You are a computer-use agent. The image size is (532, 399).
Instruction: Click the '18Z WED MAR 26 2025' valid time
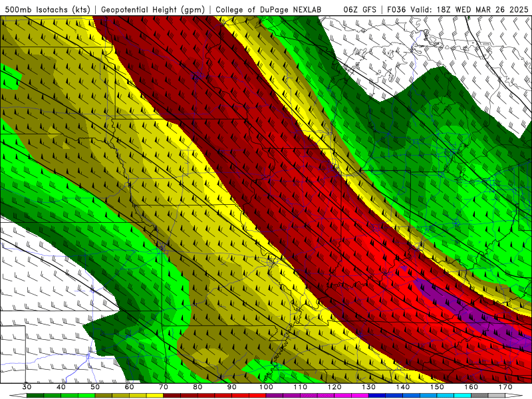coord(483,9)
